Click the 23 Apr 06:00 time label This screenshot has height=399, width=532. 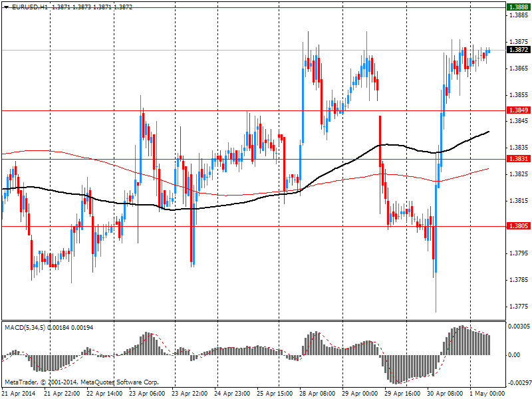pos(147,394)
